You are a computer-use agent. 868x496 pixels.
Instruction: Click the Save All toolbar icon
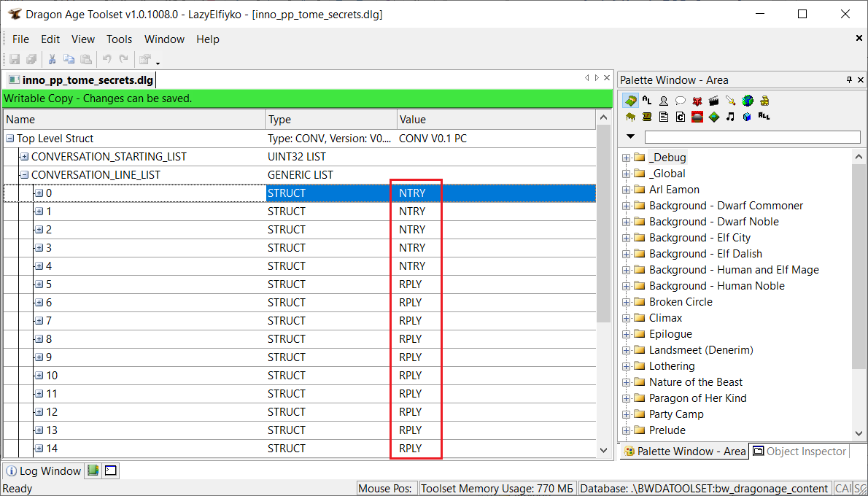31,58
